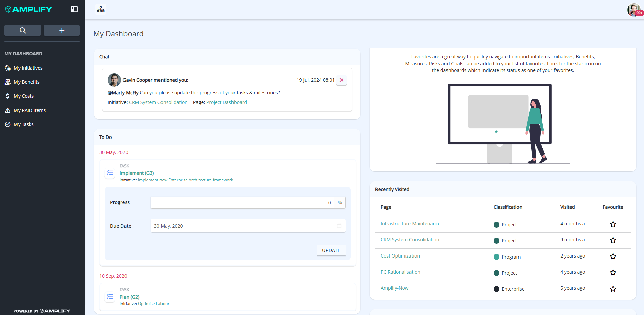This screenshot has width=644, height=315.
Task: Click the RAID warning triangle icon
Action: tap(8, 110)
